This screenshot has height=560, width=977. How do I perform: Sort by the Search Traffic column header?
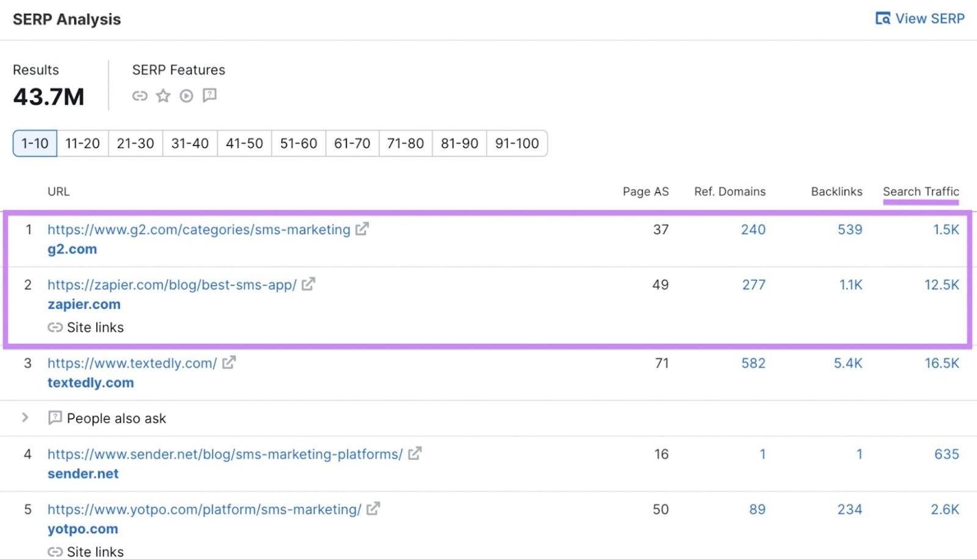(921, 191)
